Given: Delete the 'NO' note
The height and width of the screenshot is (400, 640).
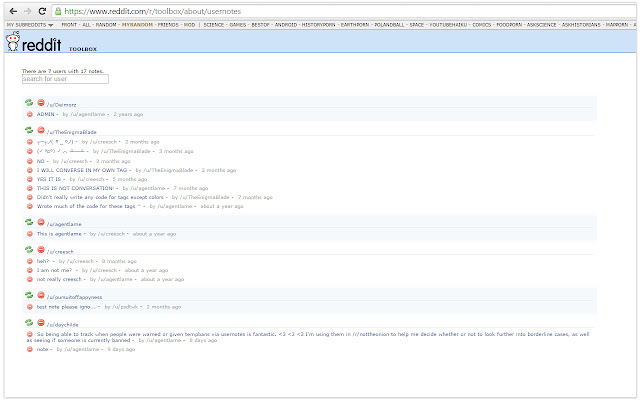Looking at the screenshot, I should pos(29,161).
